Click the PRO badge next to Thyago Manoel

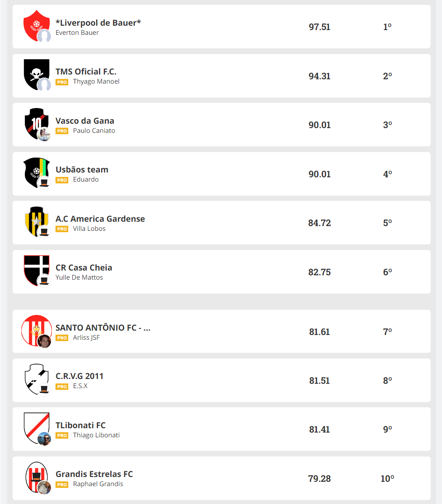click(x=62, y=82)
